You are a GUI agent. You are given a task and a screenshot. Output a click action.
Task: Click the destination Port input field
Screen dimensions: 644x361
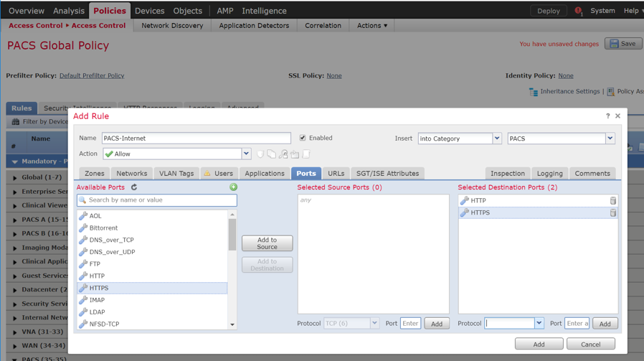coord(577,324)
